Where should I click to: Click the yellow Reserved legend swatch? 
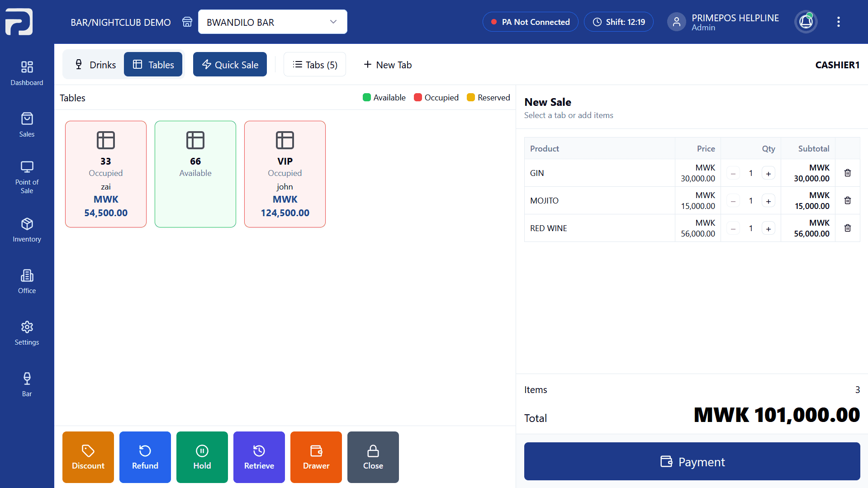[471, 97]
